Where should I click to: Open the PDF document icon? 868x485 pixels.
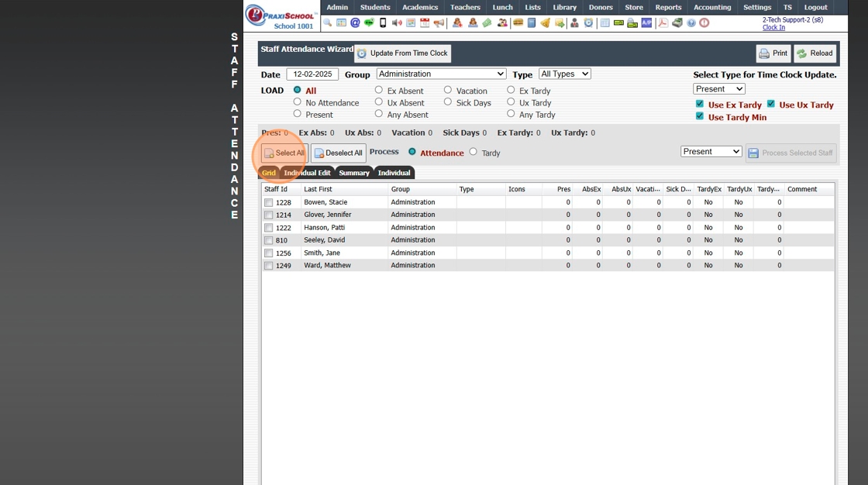pos(663,22)
